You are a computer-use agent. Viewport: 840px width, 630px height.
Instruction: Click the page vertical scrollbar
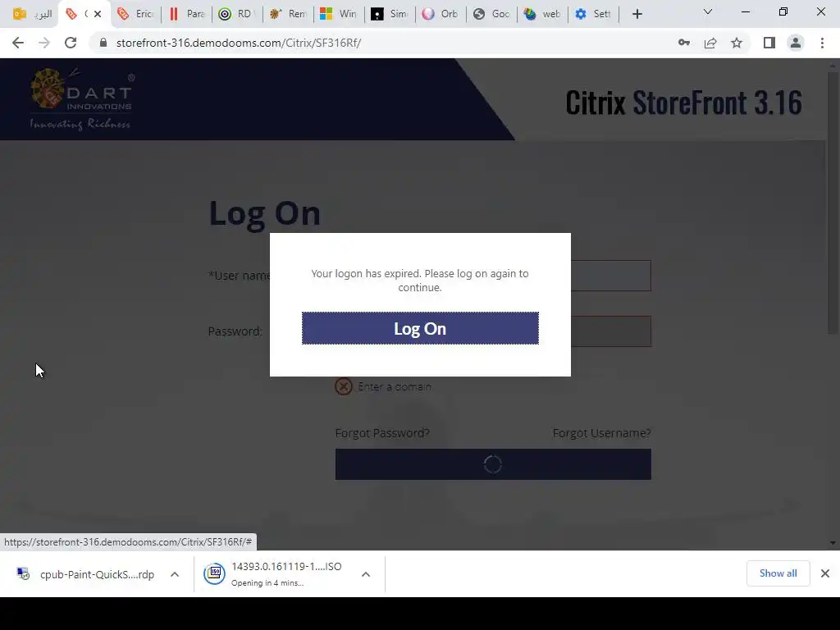click(x=833, y=203)
